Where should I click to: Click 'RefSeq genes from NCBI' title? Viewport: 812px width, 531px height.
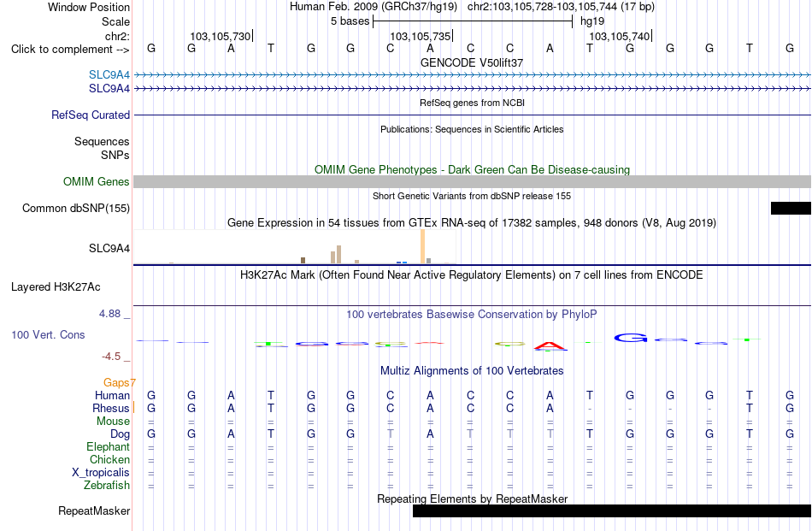coord(473,103)
